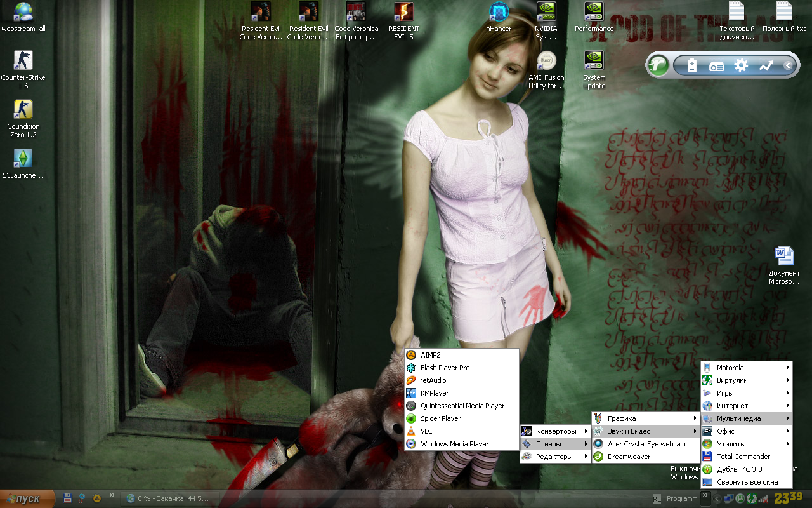Open the webstream_all desktop shortcut
The image size is (812, 508).
click(23, 17)
